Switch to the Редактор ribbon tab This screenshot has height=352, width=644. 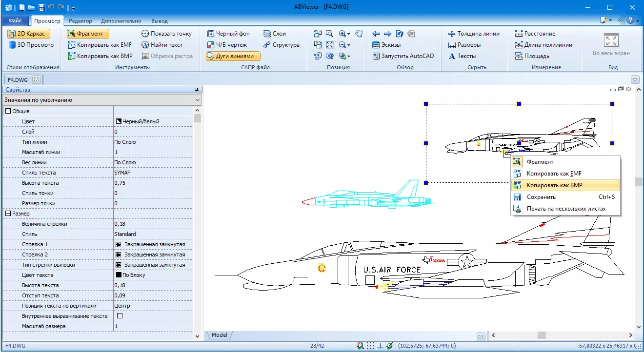(80, 21)
